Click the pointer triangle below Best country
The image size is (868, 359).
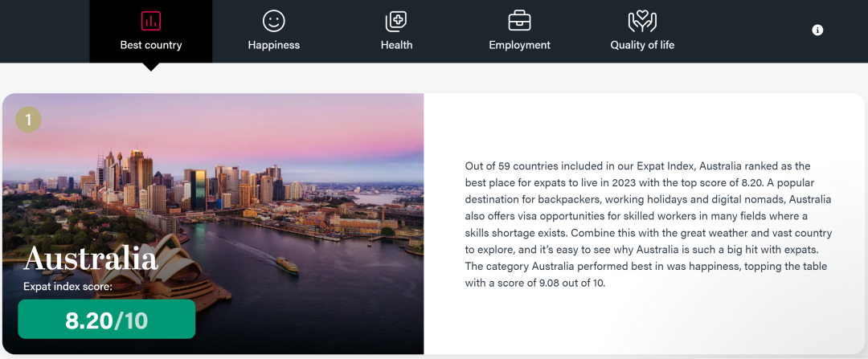(x=150, y=67)
